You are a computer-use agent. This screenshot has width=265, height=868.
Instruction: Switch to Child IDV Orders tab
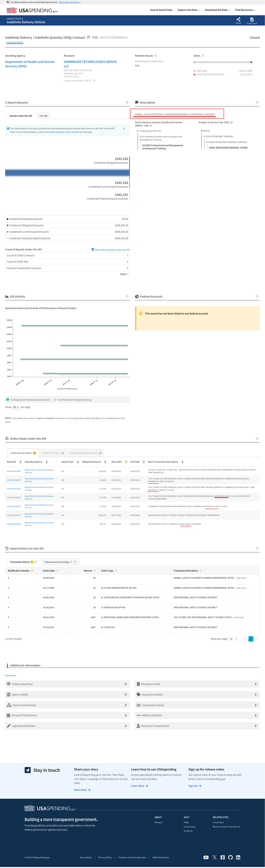click(53, 453)
